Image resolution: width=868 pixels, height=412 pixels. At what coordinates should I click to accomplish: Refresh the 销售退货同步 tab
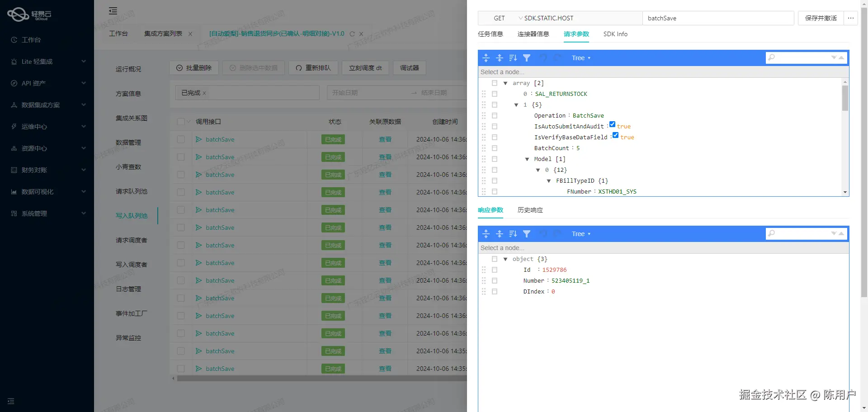[x=352, y=33]
